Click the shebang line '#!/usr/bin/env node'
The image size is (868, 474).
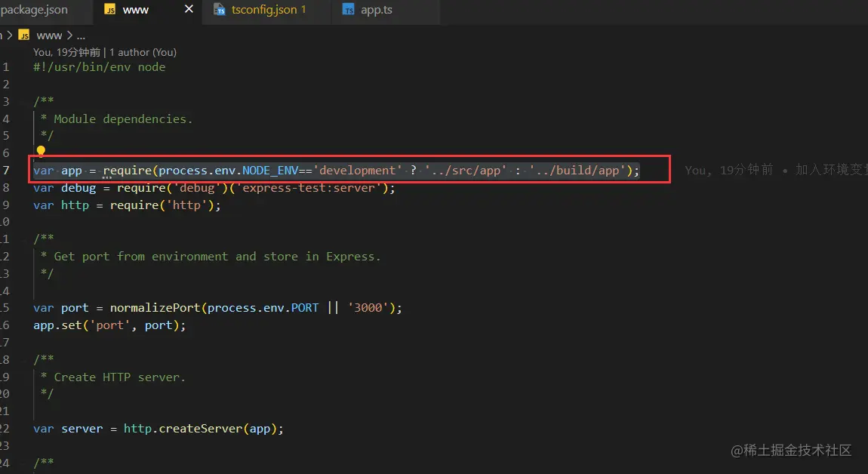(x=99, y=67)
